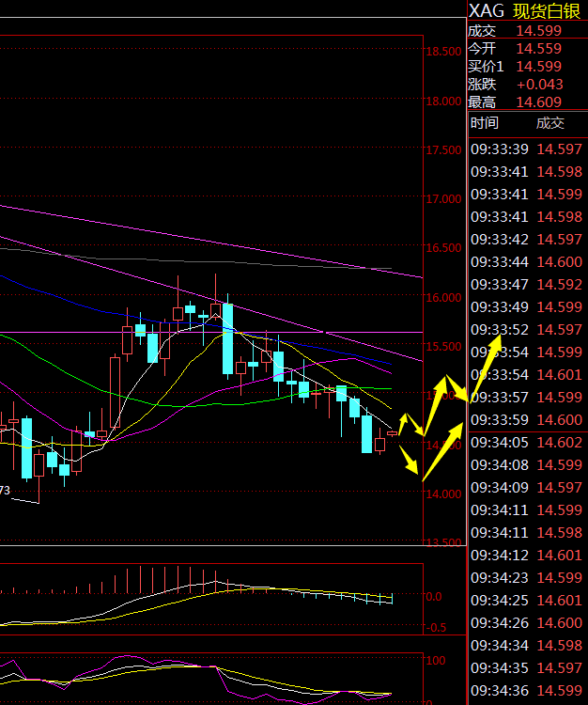Select the tick row timed 09:33:39
The image size is (588, 705).
pyautogui.click(x=526, y=149)
